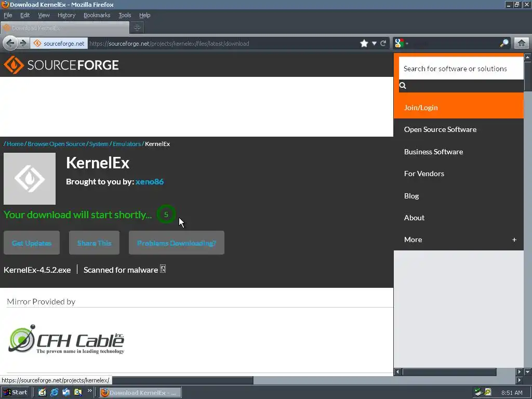Click the Firefox Home button
This screenshot has height=399, width=532.
click(522, 44)
